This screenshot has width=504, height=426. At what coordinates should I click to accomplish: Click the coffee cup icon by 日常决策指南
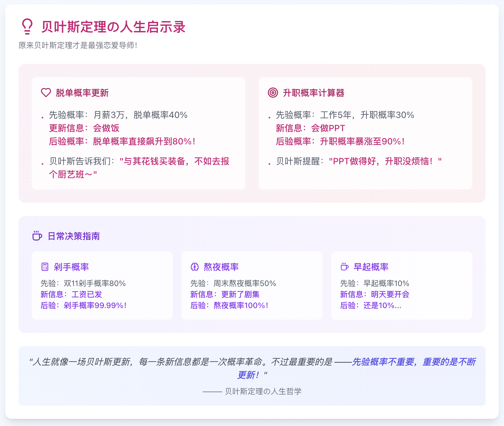pyautogui.click(x=37, y=236)
